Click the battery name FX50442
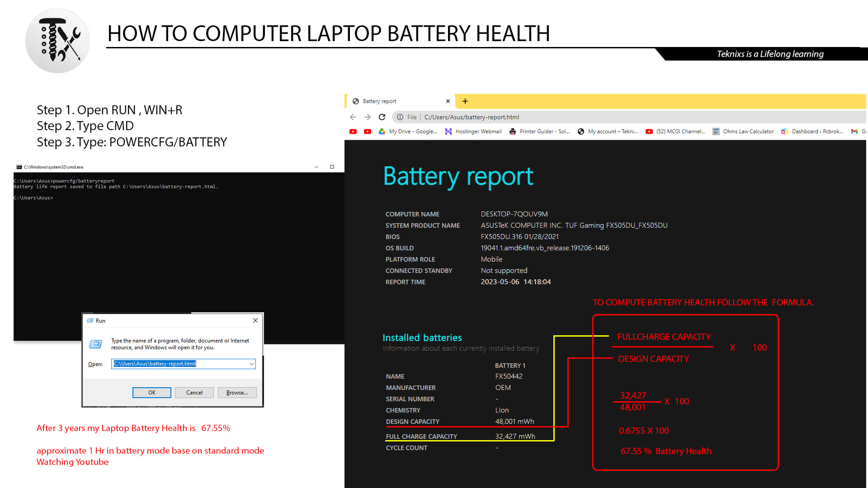Image resolution: width=868 pixels, height=488 pixels. 509,376
